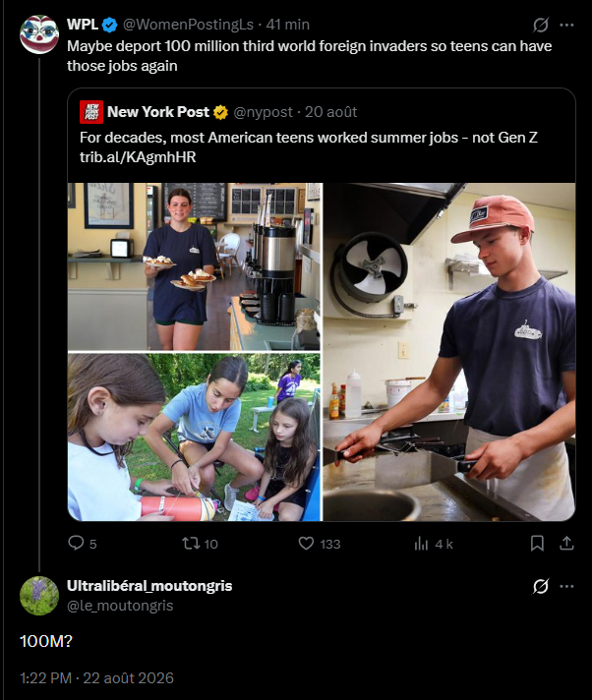The image size is (592, 700).
Task: Open photo of cook in red cap
Action: (x=449, y=352)
